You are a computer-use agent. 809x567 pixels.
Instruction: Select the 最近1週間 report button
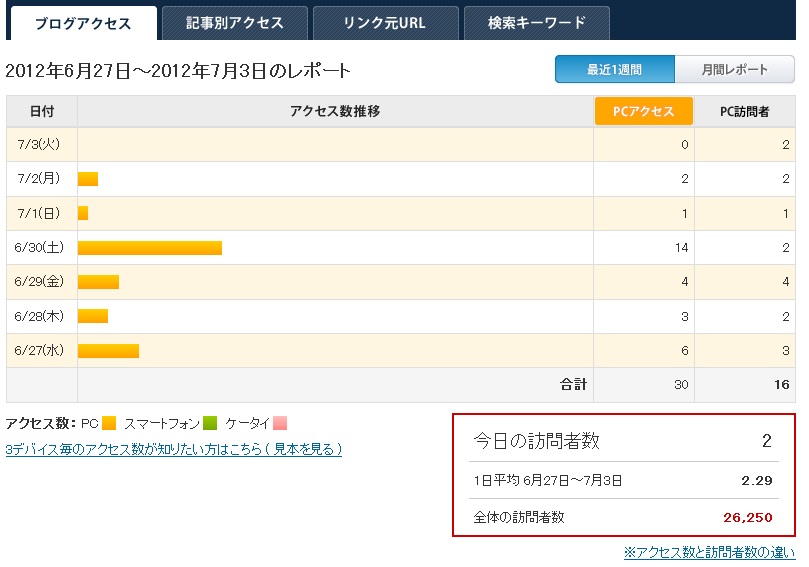614,69
